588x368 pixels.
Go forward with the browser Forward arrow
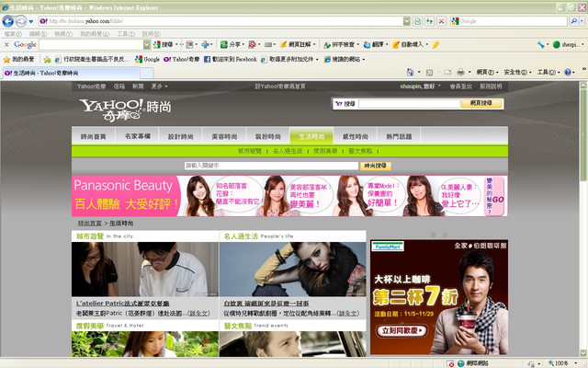[20, 21]
